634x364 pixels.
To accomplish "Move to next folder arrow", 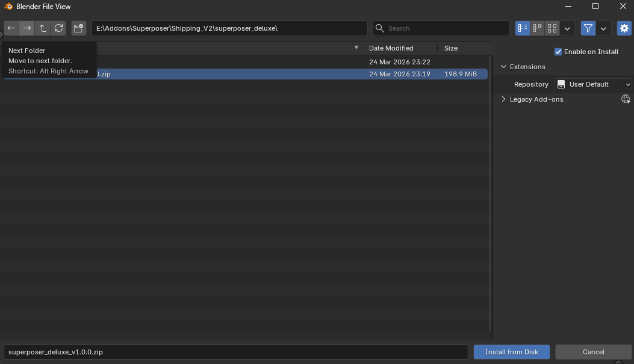I will [26, 28].
